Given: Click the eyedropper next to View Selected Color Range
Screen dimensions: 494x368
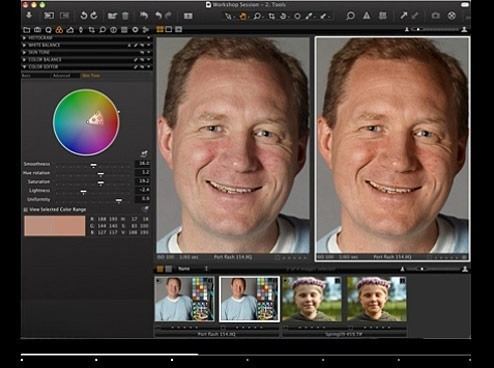Looking at the screenshot, I should pos(145,209).
